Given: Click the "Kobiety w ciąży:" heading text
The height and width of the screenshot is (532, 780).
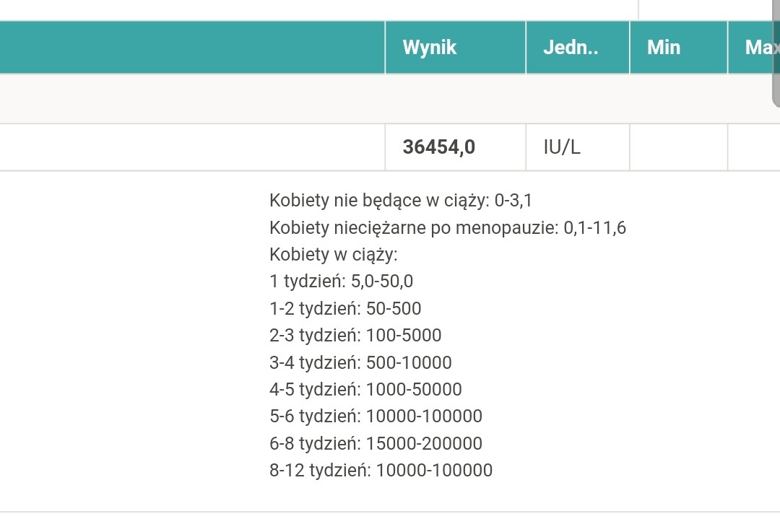Looking at the screenshot, I should 334,255.
